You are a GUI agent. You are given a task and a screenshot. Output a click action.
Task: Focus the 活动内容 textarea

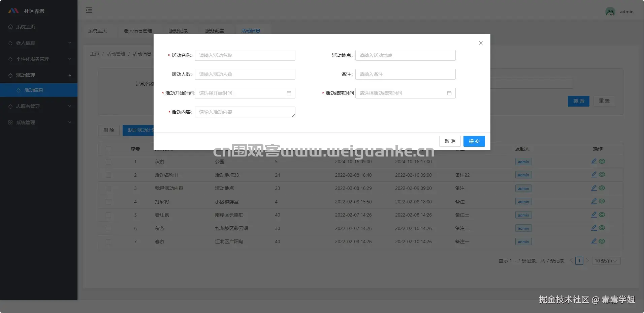click(245, 112)
